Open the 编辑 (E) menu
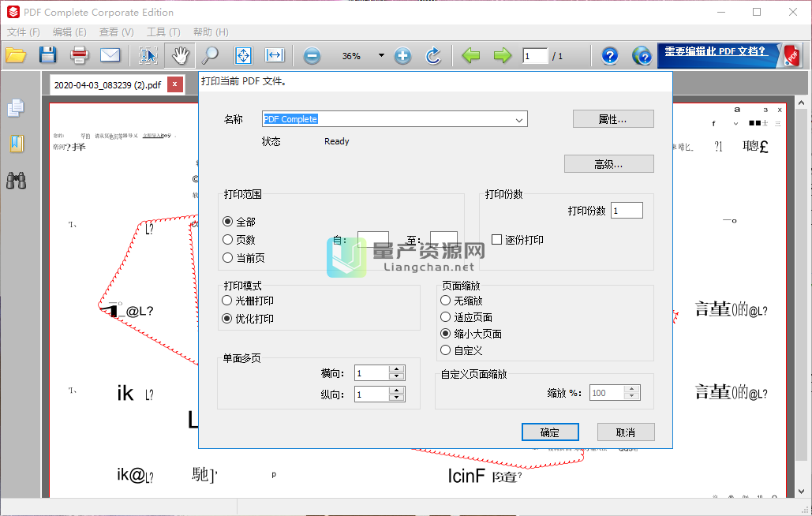812x516 pixels. click(x=69, y=32)
